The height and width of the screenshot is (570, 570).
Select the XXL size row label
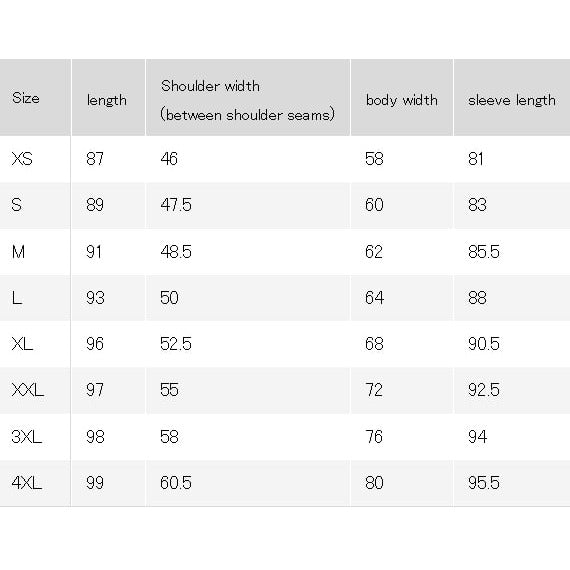tap(28, 390)
